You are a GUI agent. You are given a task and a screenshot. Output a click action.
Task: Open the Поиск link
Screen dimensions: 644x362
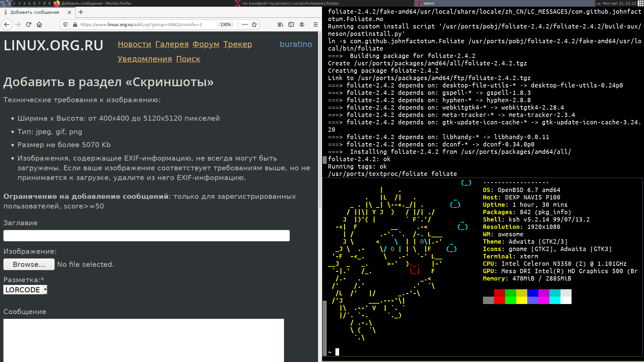click(x=188, y=59)
